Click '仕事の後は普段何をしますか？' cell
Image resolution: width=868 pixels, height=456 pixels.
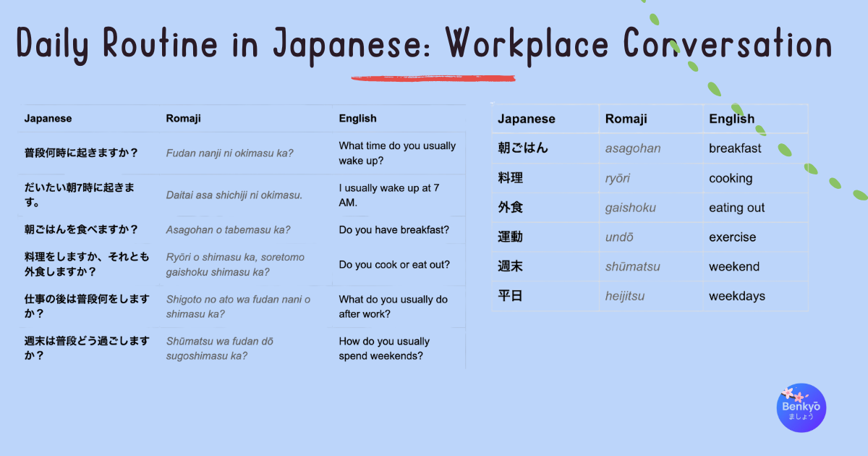point(87,306)
